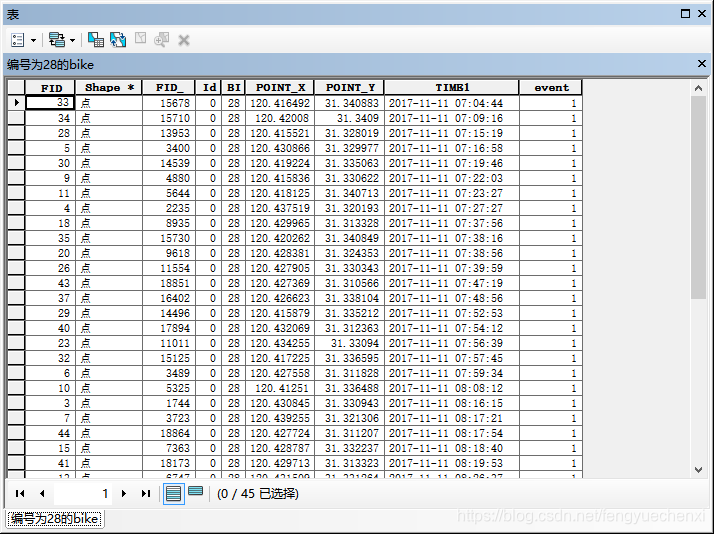Click the cell with time 07:04:44
Viewport: 714px width, 534px height.
452,103
